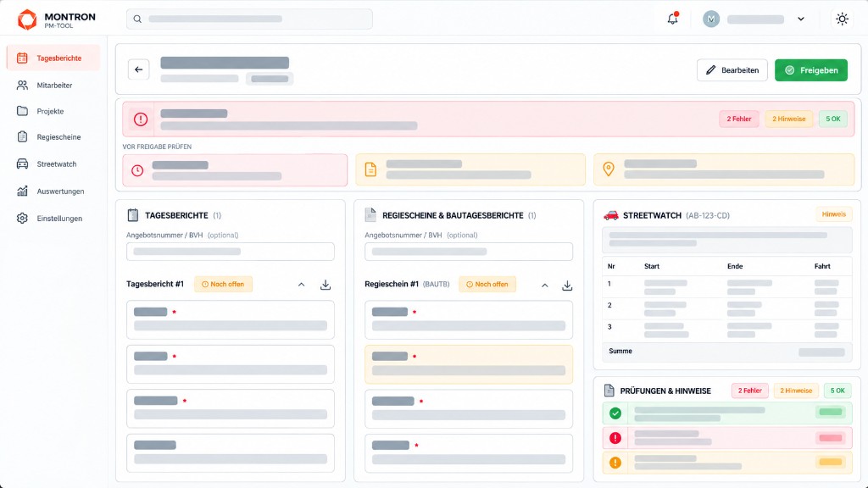The height and width of the screenshot is (488, 868).
Task: Collapse Tagesbericht #1 with chevron
Action: point(301,285)
